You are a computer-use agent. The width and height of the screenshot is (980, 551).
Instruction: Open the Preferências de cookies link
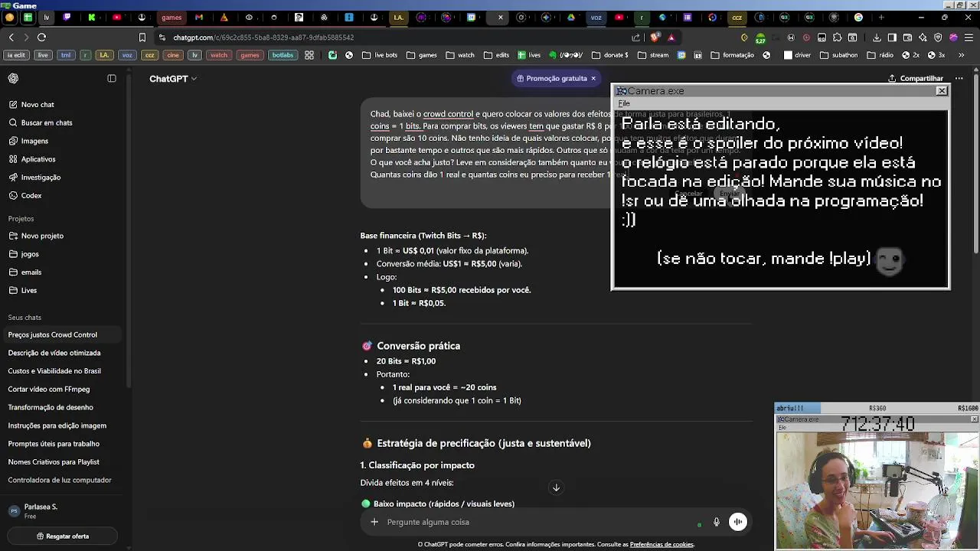coord(661,545)
